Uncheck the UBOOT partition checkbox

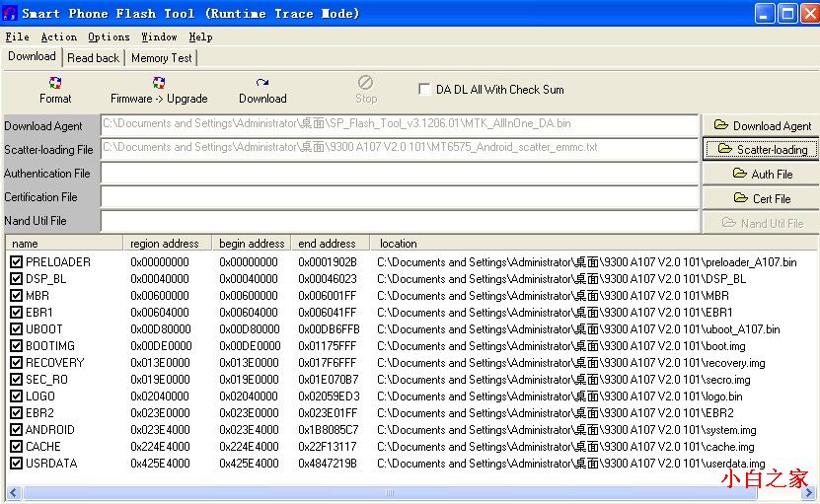pyautogui.click(x=16, y=328)
